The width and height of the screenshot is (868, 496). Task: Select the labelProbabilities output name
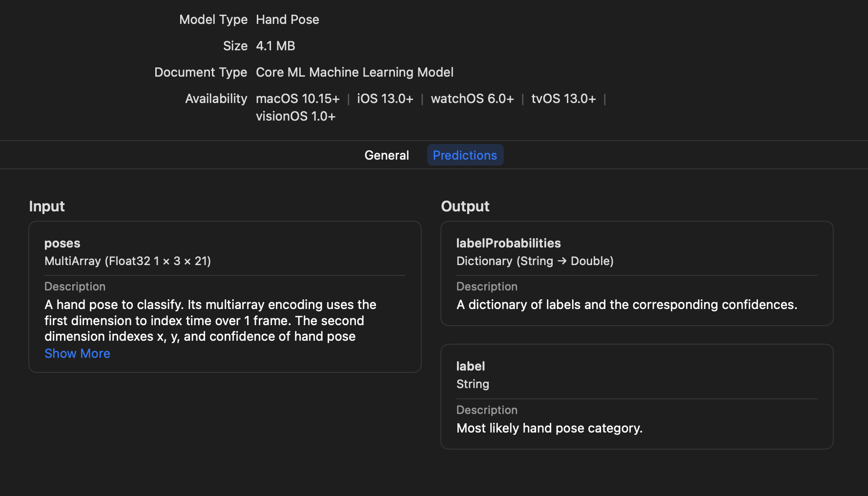click(x=508, y=243)
